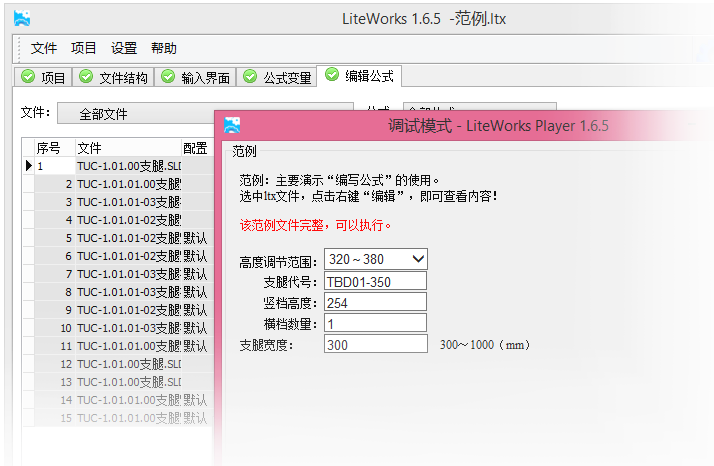Click the LiteWorks Player icon in debug window
Screen dimensions: 714x466
click(232, 125)
